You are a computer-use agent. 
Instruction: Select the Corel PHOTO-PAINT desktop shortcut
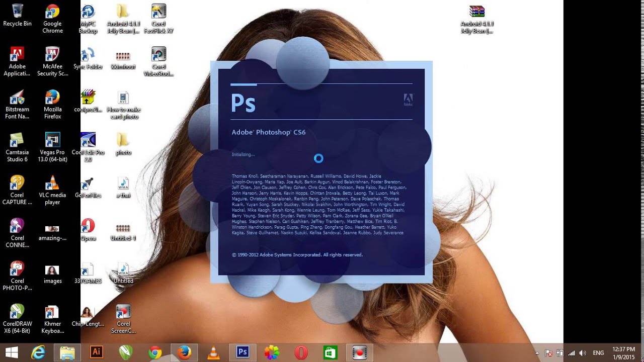click(x=17, y=275)
